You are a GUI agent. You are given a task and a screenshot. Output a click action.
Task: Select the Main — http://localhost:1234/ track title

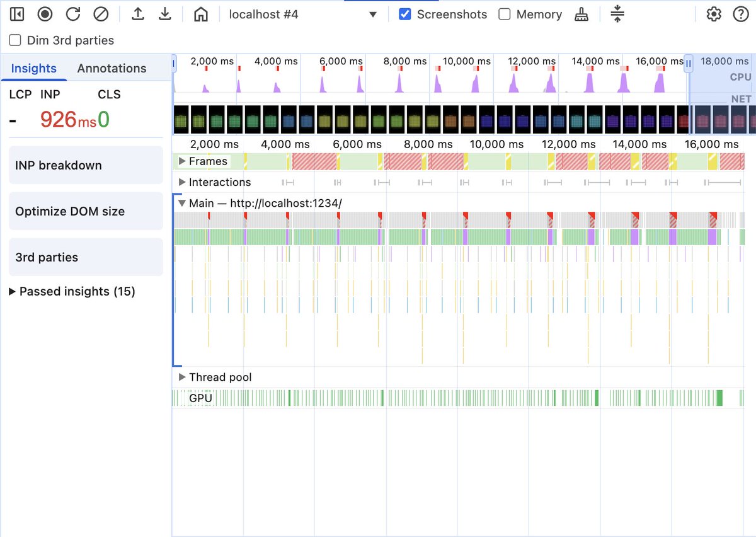pos(265,203)
